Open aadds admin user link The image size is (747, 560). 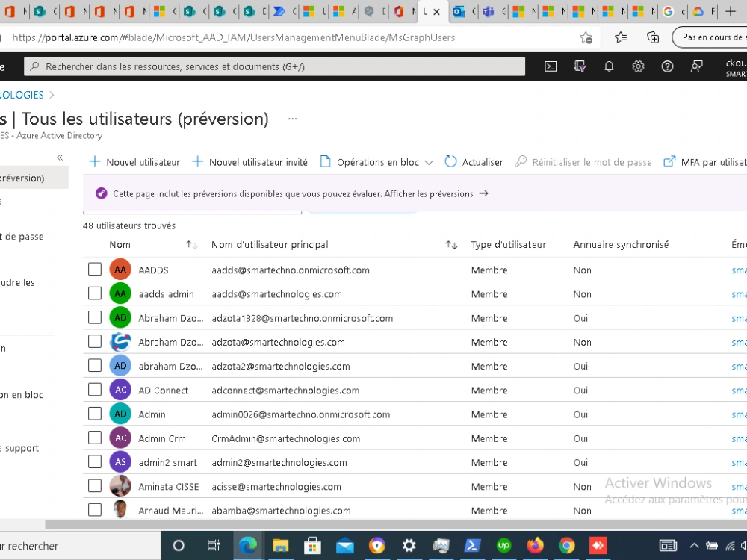[x=167, y=294]
